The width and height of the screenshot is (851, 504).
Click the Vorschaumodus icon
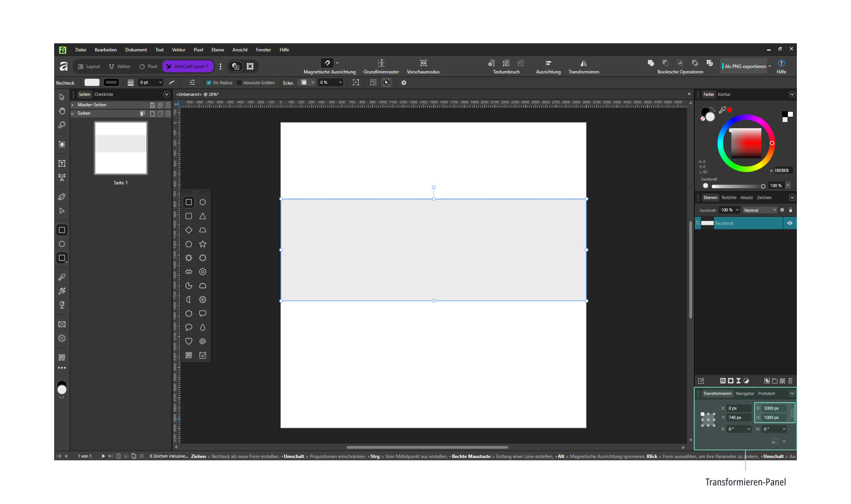pos(424,63)
